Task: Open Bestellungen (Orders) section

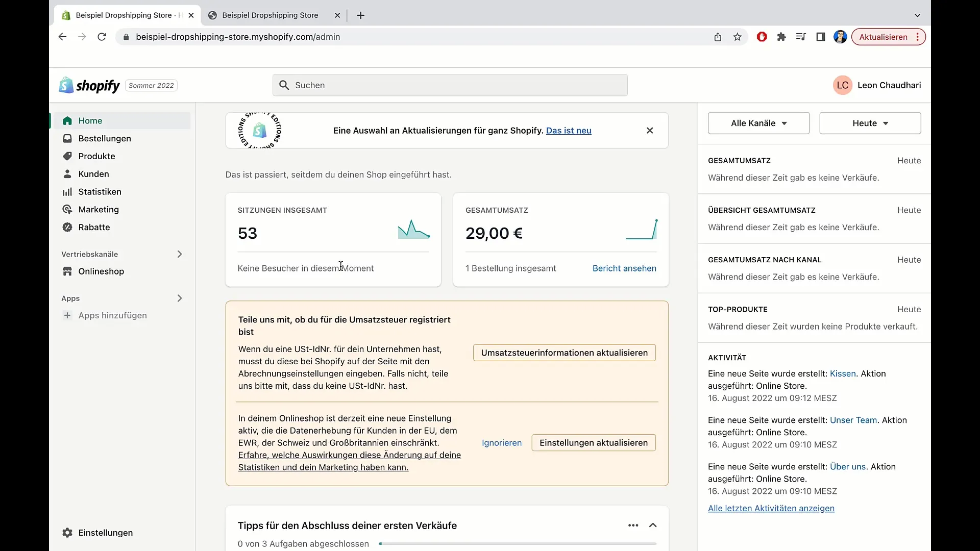Action: point(104,139)
